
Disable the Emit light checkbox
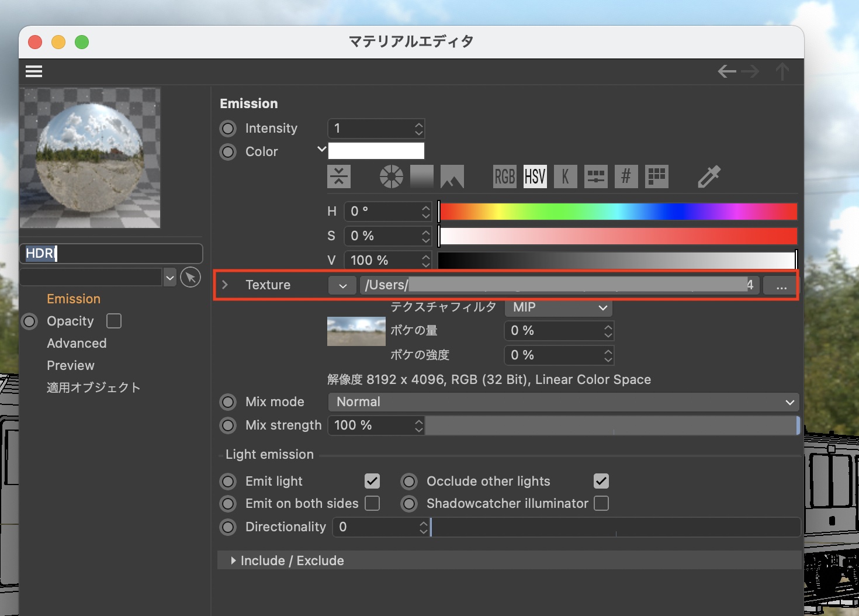[x=372, y=481]
